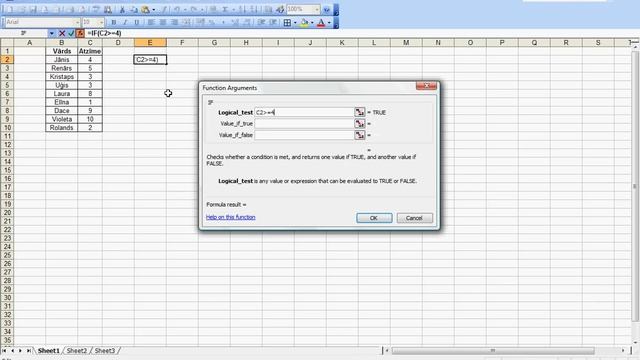The width and height of the screenshot is (640, 360).
Task: Click collapse-dialog icon next to Logical_test
Action: tap(360, 112)
